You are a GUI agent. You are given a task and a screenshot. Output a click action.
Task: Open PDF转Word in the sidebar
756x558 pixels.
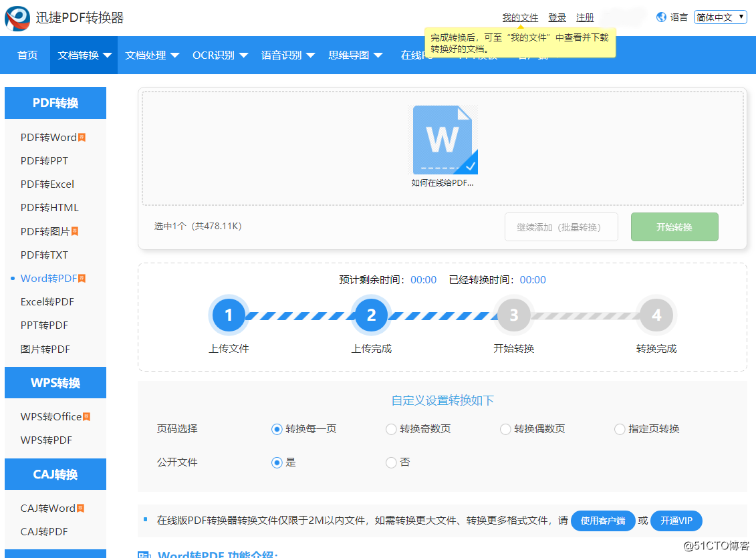(49, 138)
